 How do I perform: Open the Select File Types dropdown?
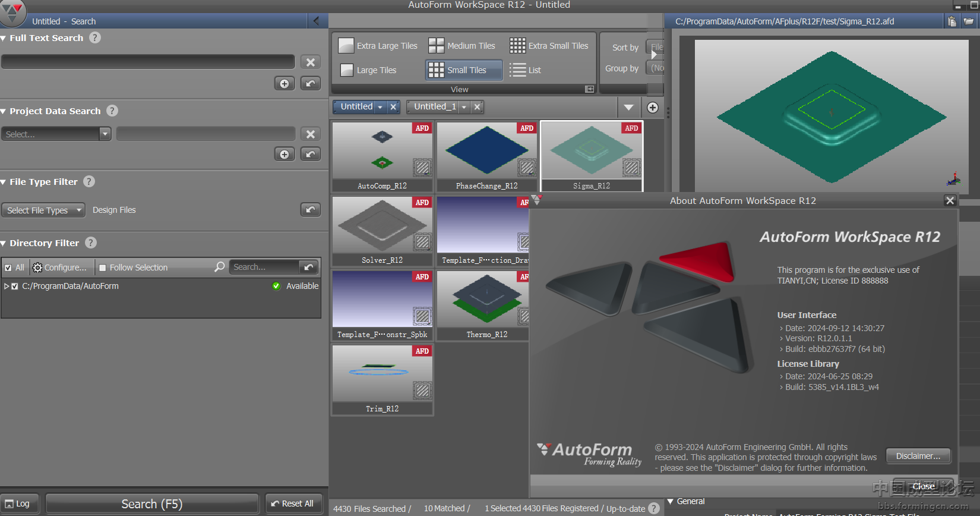44,210
